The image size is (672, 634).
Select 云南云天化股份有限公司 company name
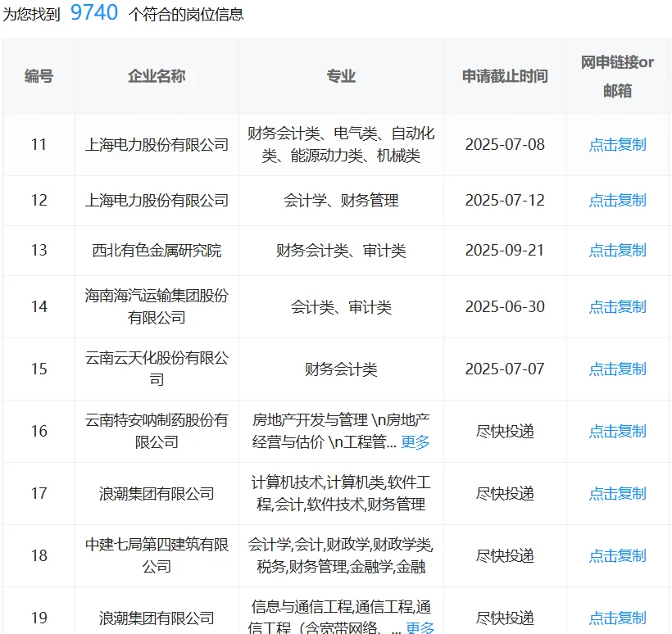click(x=157, y=369)
